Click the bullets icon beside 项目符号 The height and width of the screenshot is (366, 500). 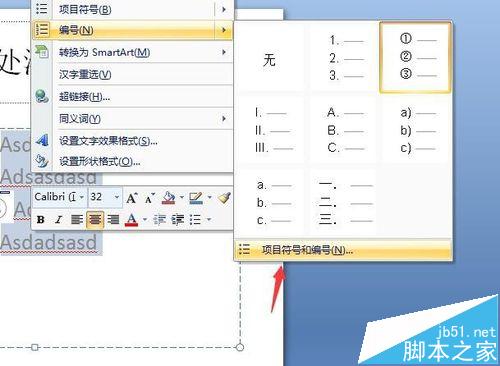coord(42,8)
